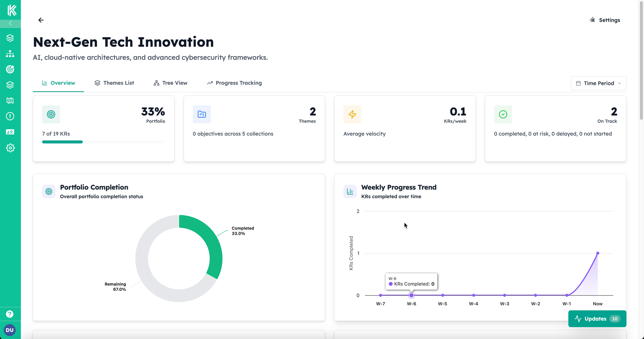This screenshot has height=339, width=644.
Task: Click the DU user avatar
Action: (10, 330)
